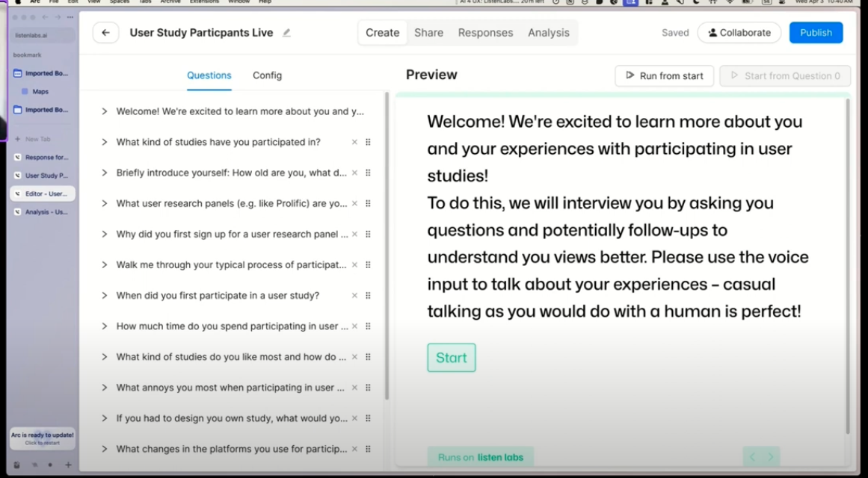The height and width of the screenshot is (478, 868).
Task: Remove the 'When did you first participate' question
Action: click(x=354, y=296)
